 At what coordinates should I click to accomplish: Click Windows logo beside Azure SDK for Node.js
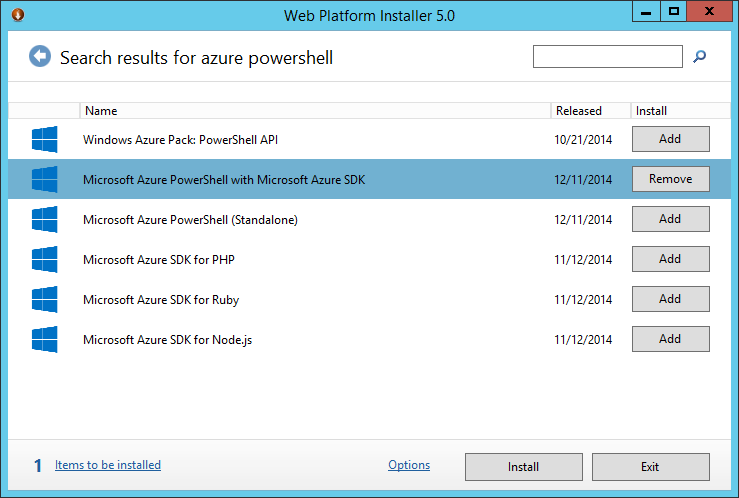[x=44, y=339]
